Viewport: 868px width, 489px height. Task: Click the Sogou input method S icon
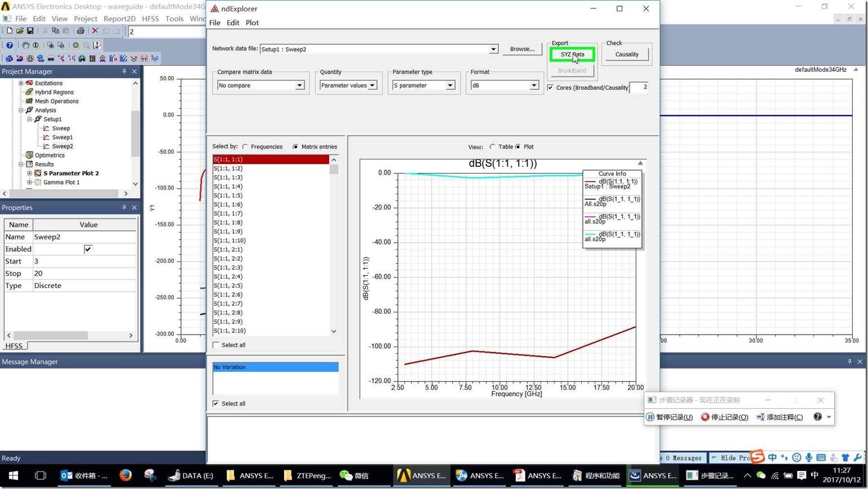[x=758, y=456]
